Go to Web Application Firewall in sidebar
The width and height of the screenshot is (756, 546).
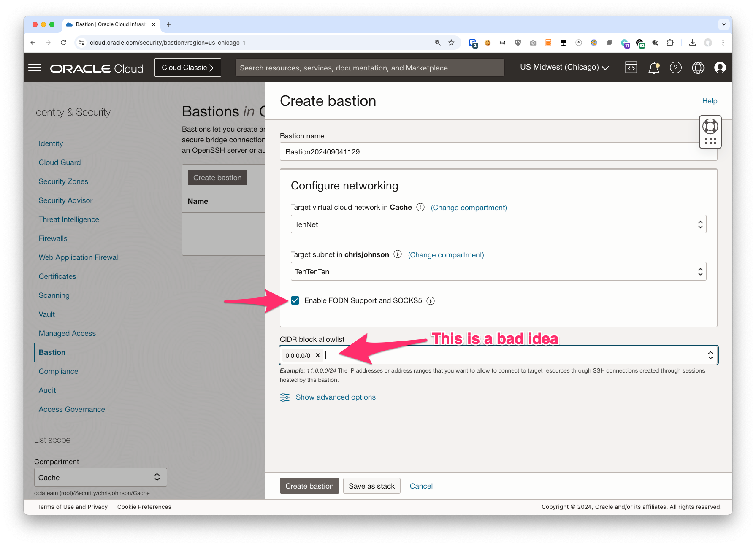[x=79, y=257]
